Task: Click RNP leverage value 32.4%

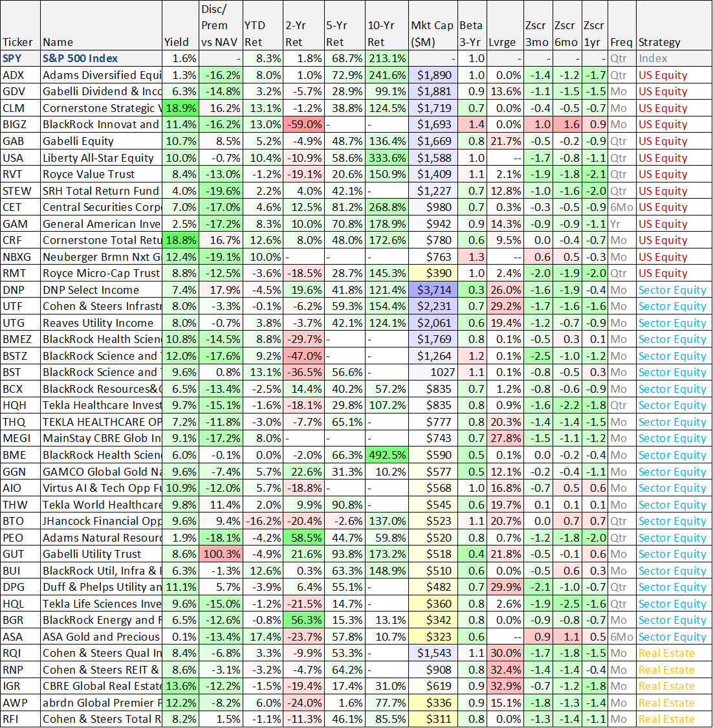Action: point(505,670)
